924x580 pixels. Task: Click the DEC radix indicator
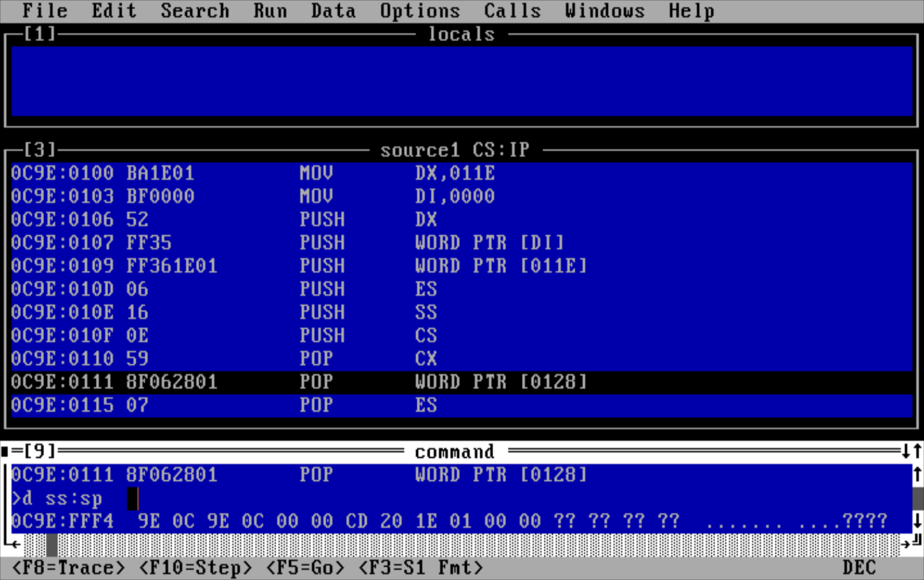coord(860,568)
